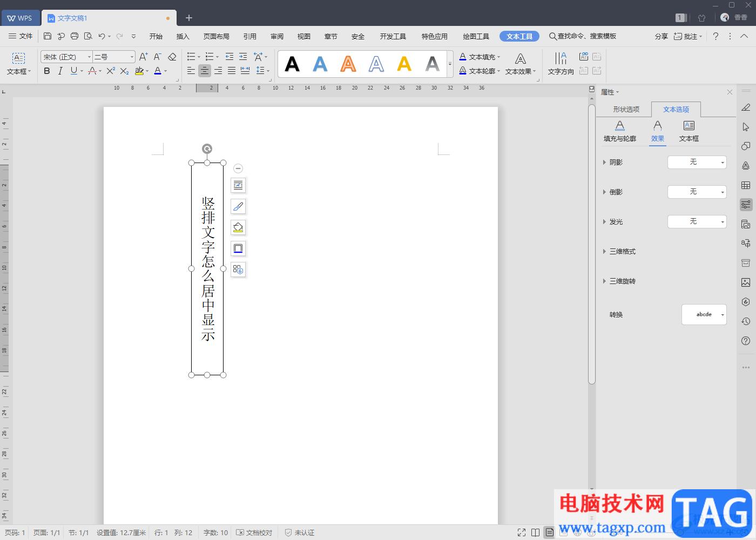Screen dimensions: 756x540
Task: Apply superscript formatting
Action: coord(111,71)
